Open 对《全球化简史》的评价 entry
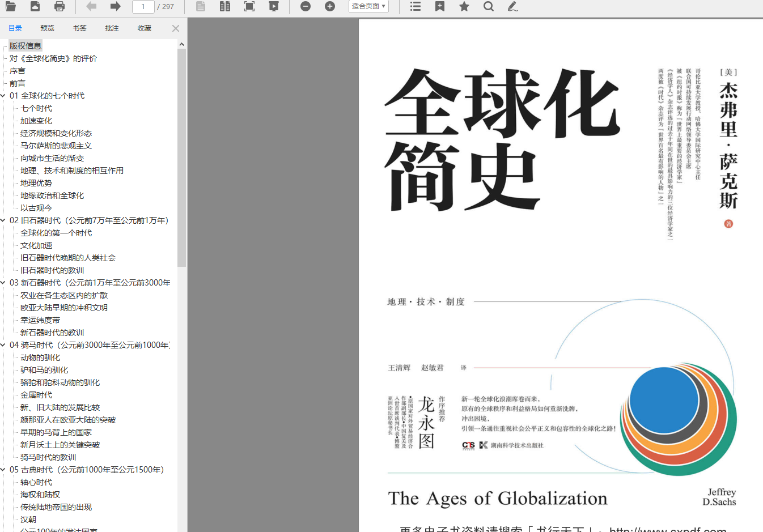Screen dimensions: 763x532 [53, 58]
